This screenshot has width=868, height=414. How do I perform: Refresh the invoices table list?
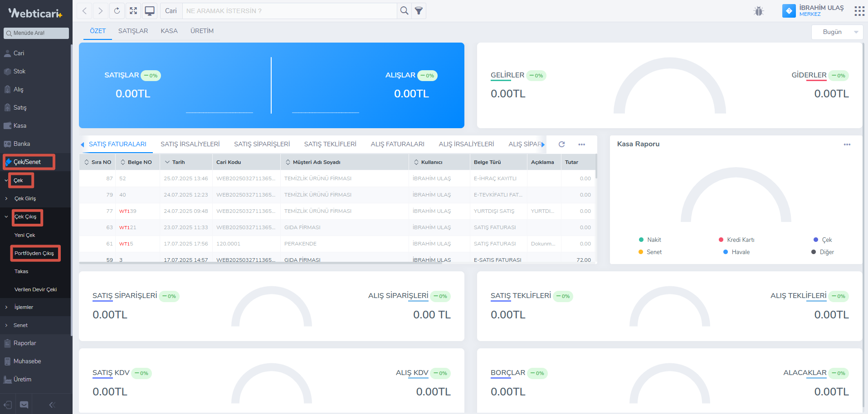tap(561, 144)
